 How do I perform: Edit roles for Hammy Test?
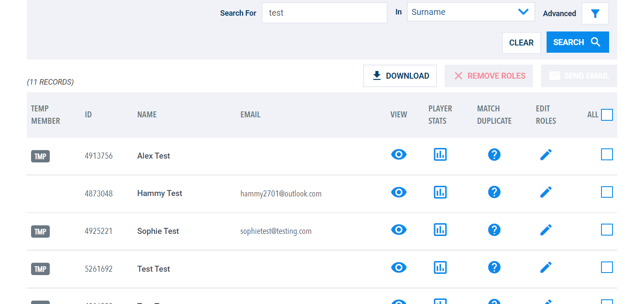tap(546, 192)
